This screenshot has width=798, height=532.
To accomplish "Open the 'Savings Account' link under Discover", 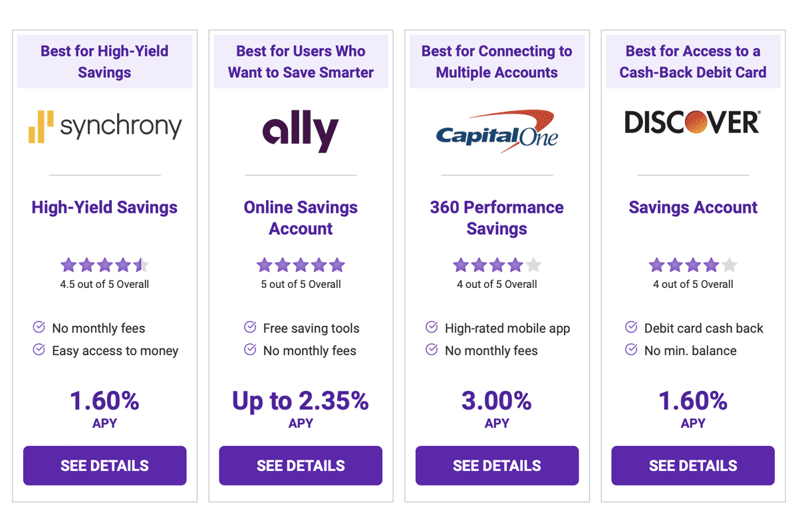I will pos(692,207).
